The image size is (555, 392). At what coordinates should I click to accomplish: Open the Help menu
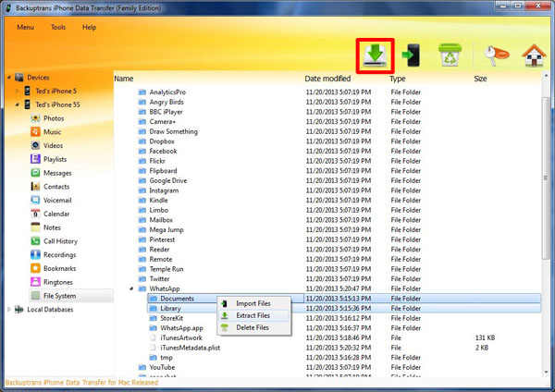(89, 27)
